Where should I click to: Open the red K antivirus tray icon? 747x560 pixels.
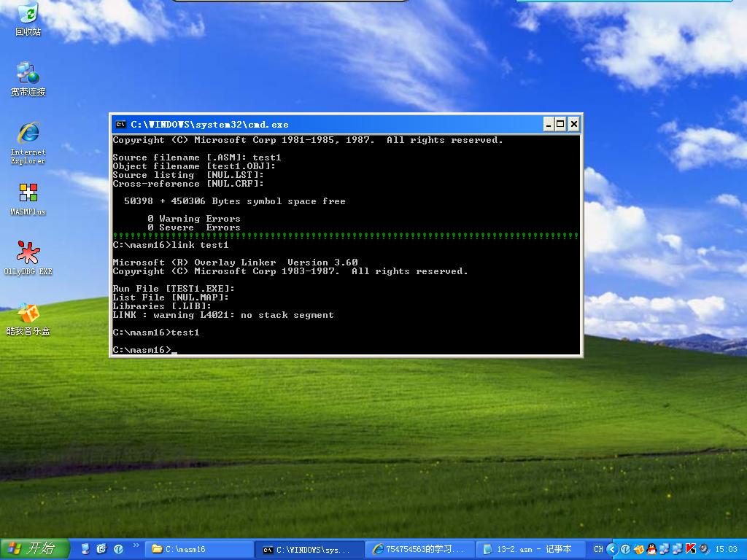point(690,549)
